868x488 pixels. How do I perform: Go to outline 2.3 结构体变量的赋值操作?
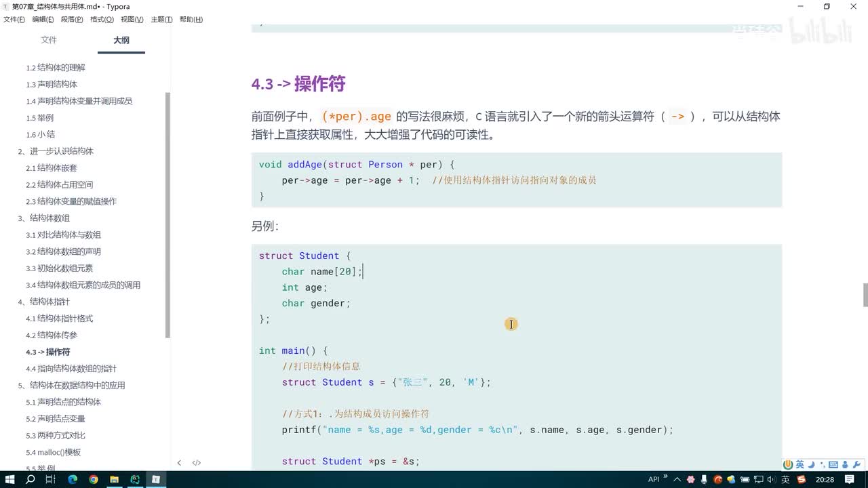(71, 201)
